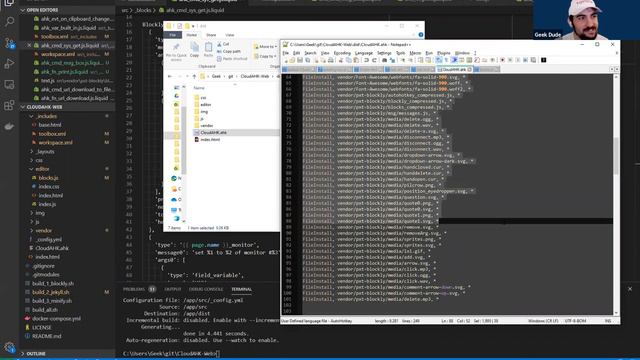Open the Notepad++ Plugins menu
The width and height of the screenshot is (640, 360).
tap(443, 53)
